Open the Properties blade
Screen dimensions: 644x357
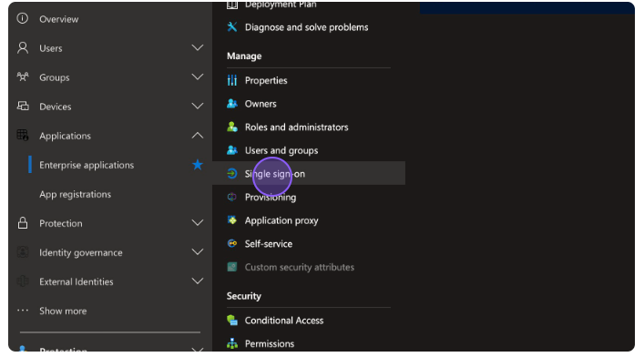(266, 80)
